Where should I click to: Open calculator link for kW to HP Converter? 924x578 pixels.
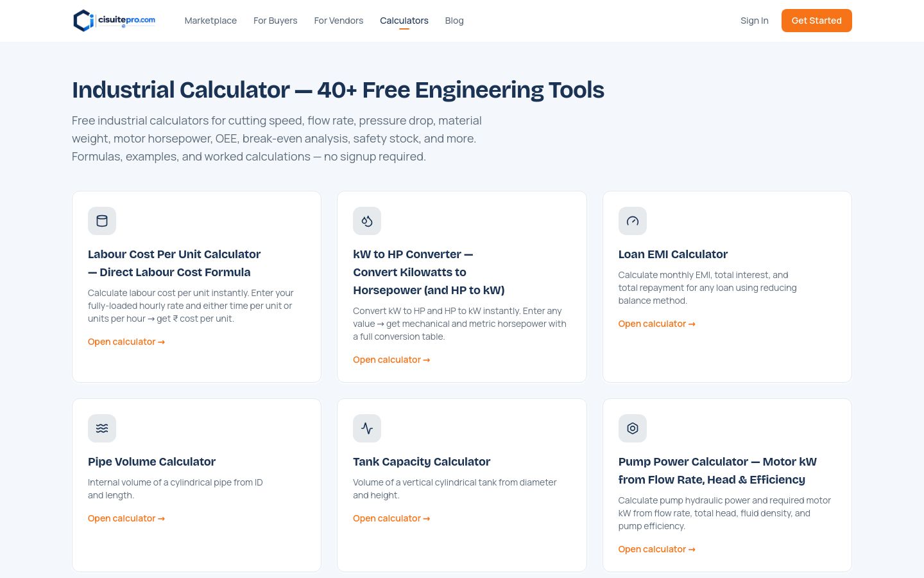pos(391,360)
